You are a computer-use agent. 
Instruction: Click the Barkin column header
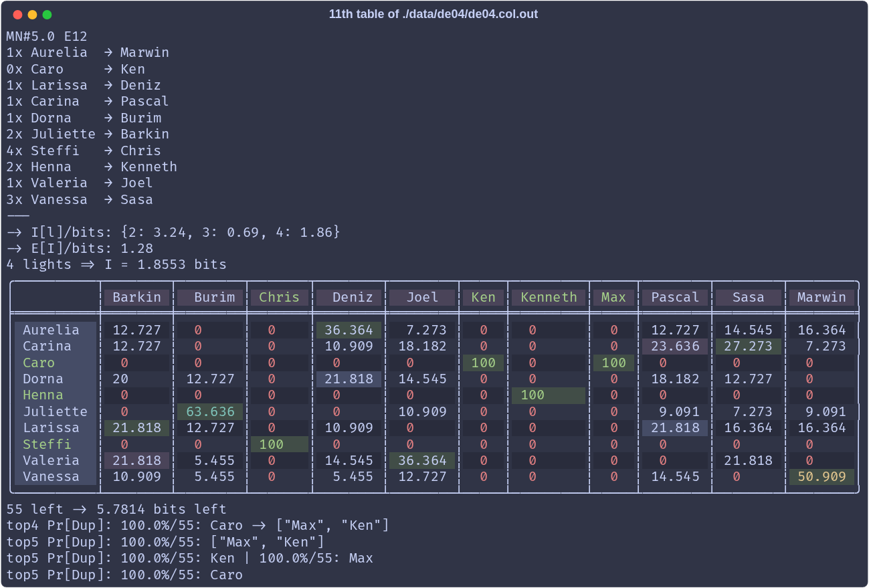[136, 298]
